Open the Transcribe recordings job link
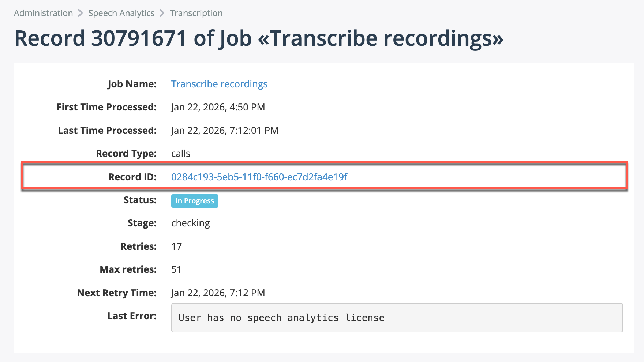The width and height of the screenshot is (644, 362). pos(219,84)
